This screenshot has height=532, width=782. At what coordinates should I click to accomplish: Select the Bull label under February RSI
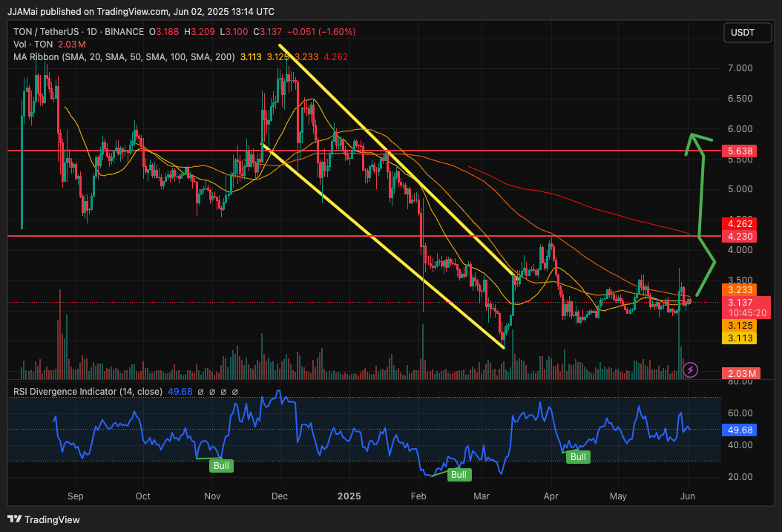[x=459, y=474]
